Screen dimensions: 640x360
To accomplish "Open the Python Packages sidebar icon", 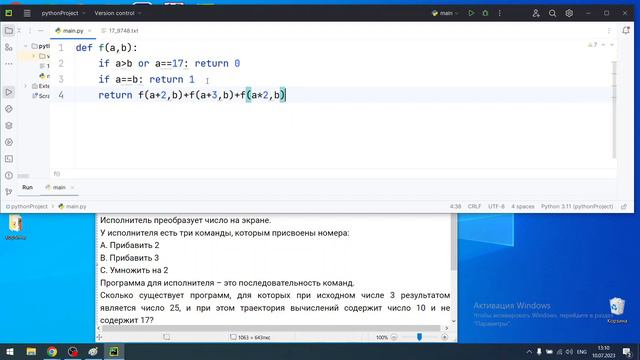I will click(x=9, y=109).
